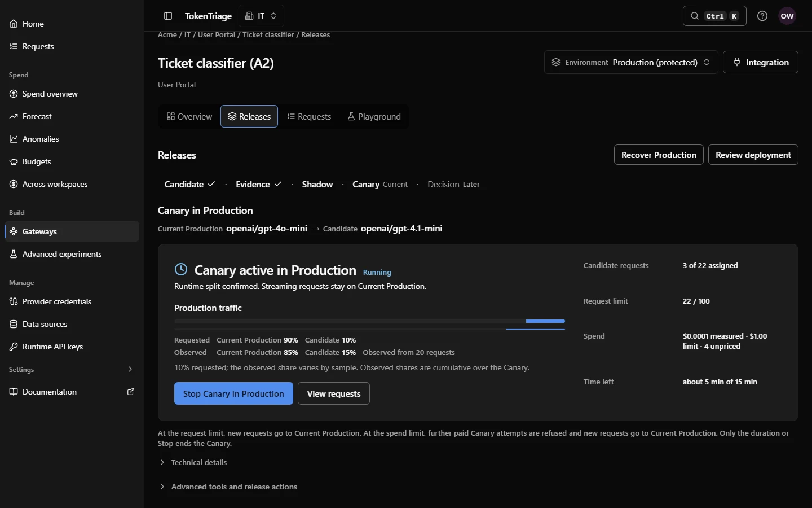Click the Integration button
This screenshot has width=812, height=508.
point(761,62)
